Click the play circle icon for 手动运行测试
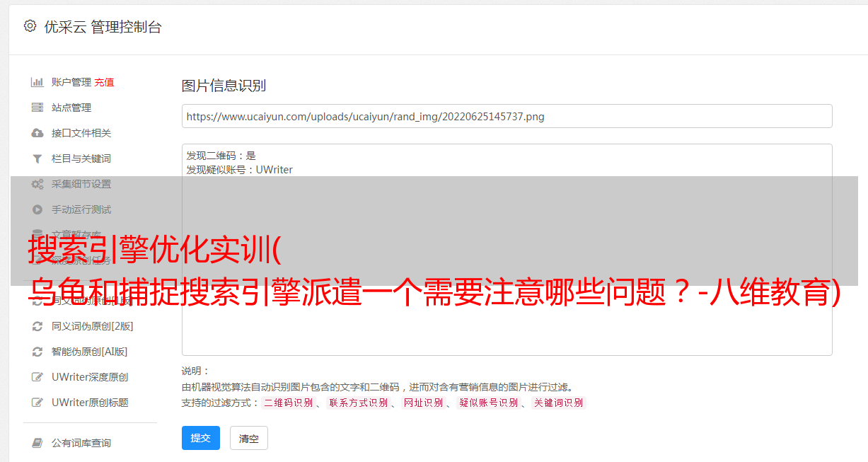The height and width of the screenshot is (462, 868). (37, 209)
